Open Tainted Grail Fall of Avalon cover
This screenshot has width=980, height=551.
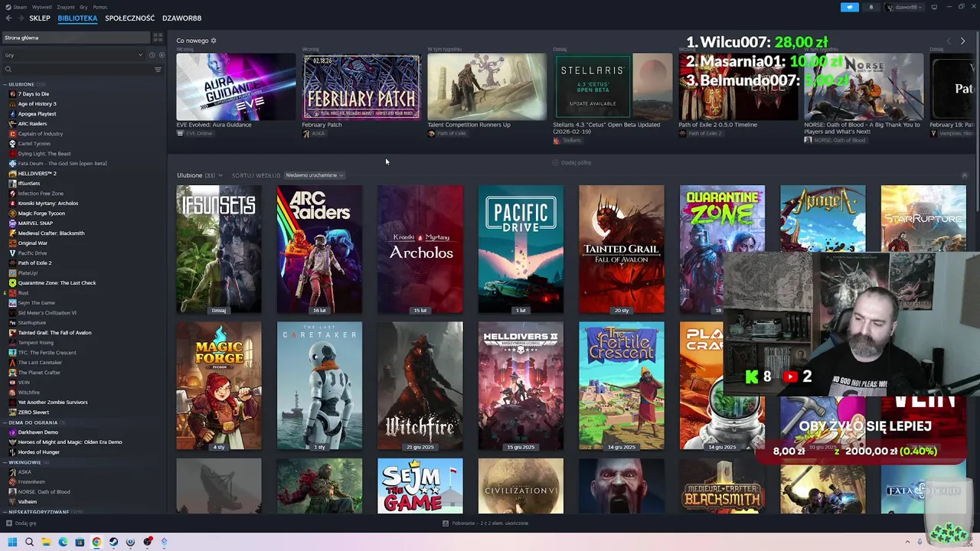(621, 249)
